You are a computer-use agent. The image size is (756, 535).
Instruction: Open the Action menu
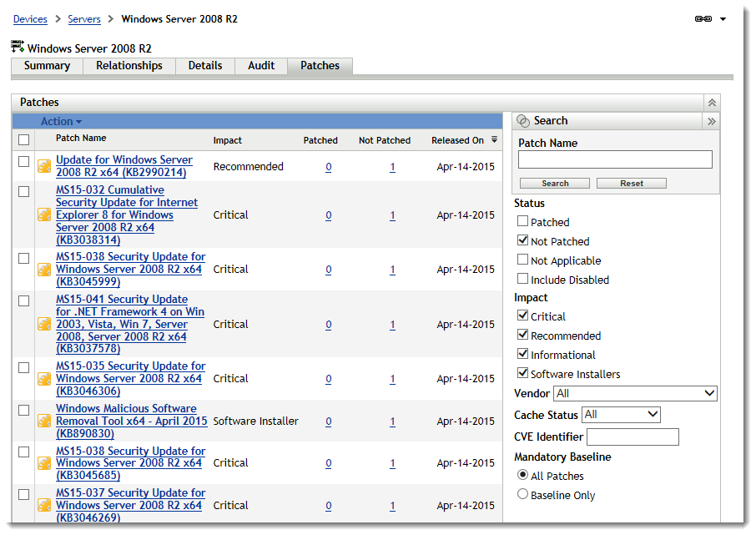pos(60,121)
